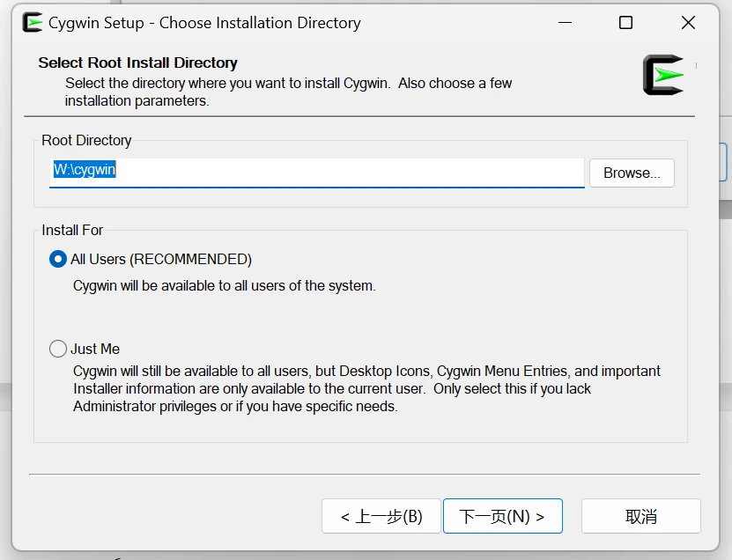Click the 'All Users (RECOMMENDED)' label text
Image resolution: width=732 pixels, height=560 pixels.
pos(161,259)
